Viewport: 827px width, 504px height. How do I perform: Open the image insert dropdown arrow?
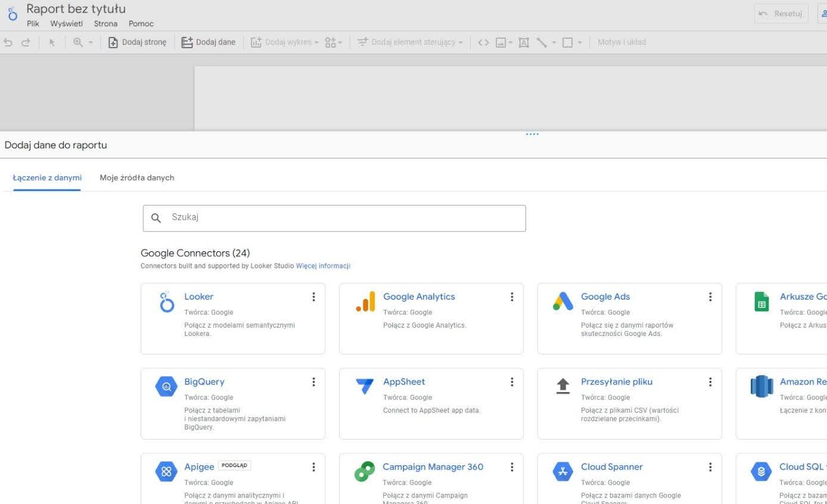coord(511,42)
